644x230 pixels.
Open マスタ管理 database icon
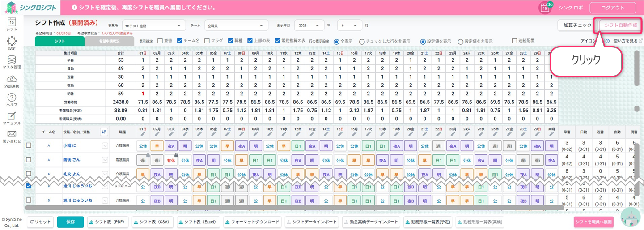coord(12,60)
